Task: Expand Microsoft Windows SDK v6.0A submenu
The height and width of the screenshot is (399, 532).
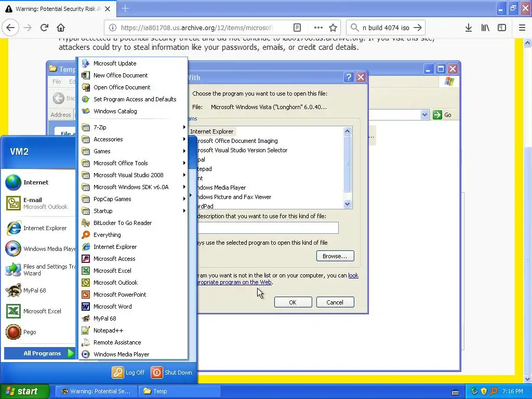Action: pyautogui.click(x=133, y=187)
